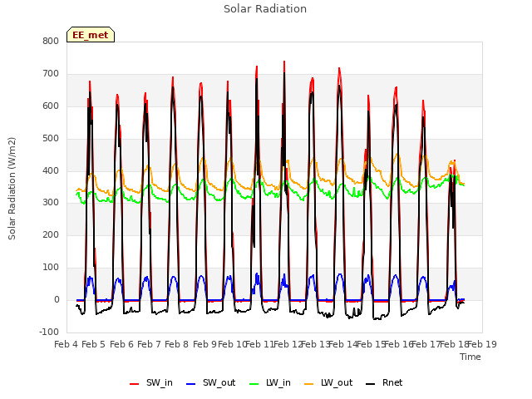532x399 pixels.
Task: Click the blue SW_out legend color marker
Action: (x=191, y=384)
